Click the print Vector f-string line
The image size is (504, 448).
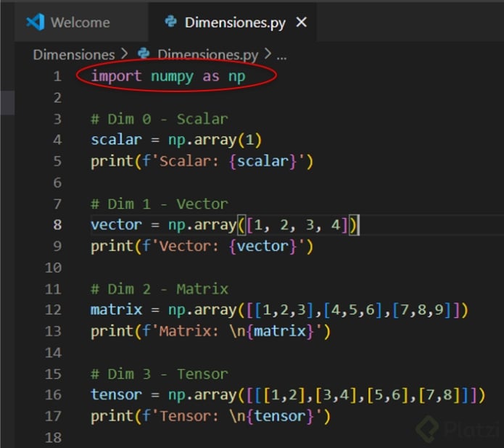coord(202,246)
